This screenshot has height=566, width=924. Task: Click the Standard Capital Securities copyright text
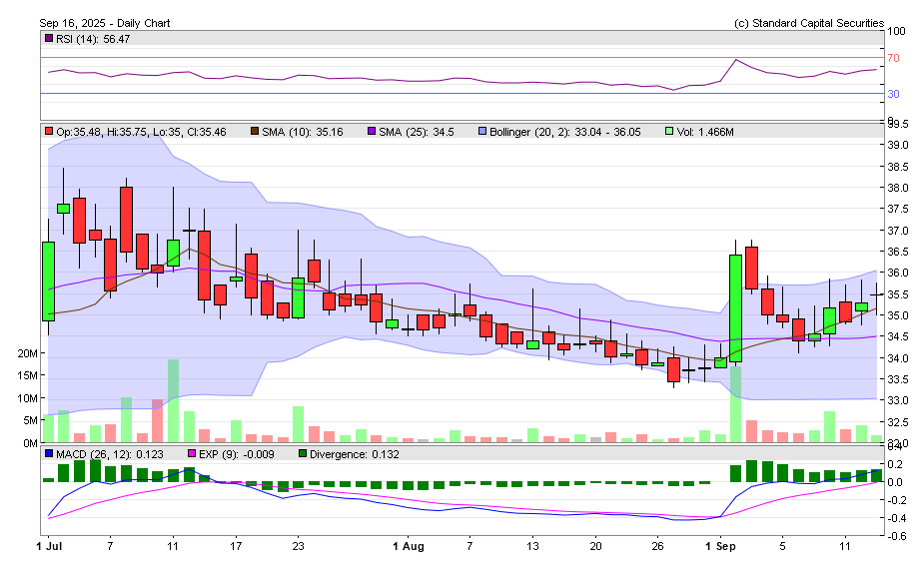[809, 23]
